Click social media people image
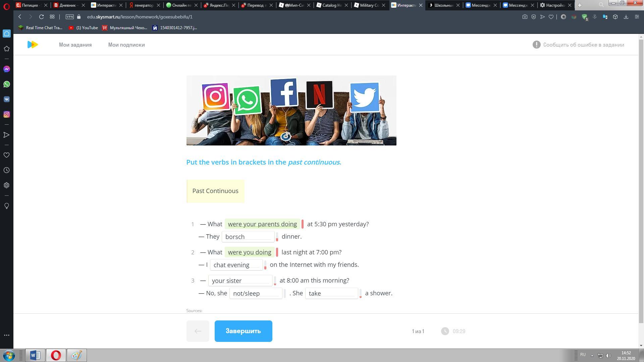This screenshot has height=362, width=644. [291, 110]
